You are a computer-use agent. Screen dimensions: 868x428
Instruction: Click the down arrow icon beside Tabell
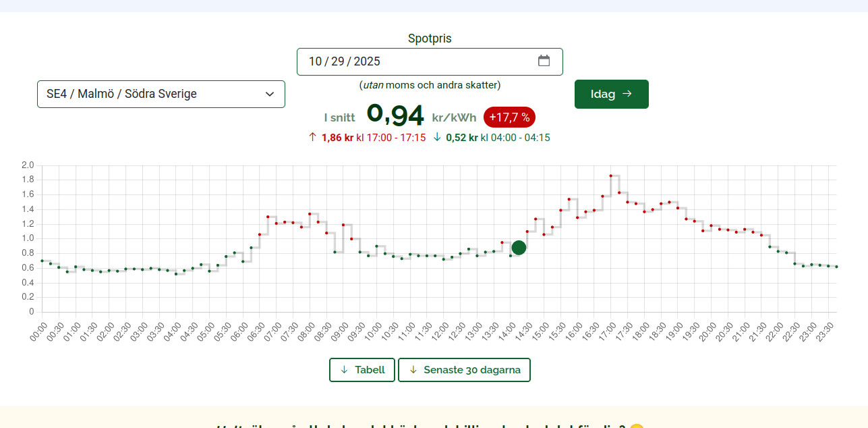click(345, 370)
